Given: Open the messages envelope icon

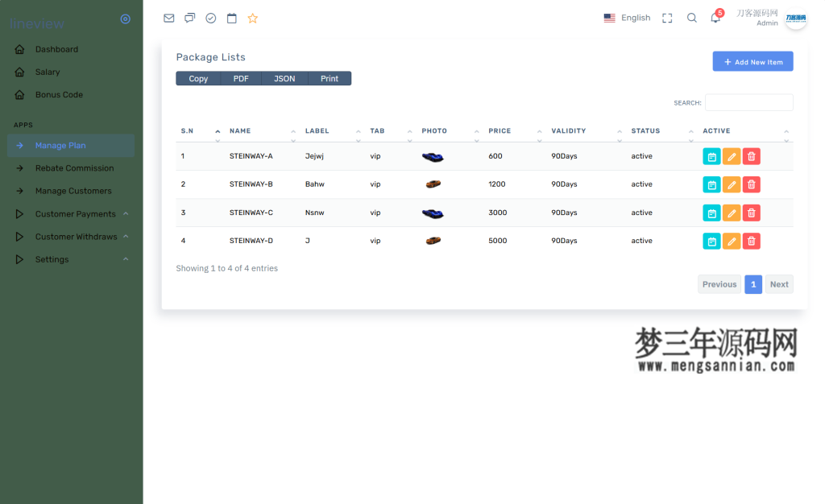Looking at the screenshot, I should click(168, 18).
